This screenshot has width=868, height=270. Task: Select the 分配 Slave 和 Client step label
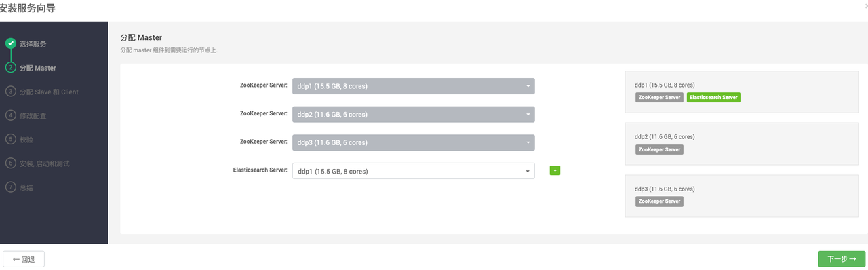click(49, 92)
